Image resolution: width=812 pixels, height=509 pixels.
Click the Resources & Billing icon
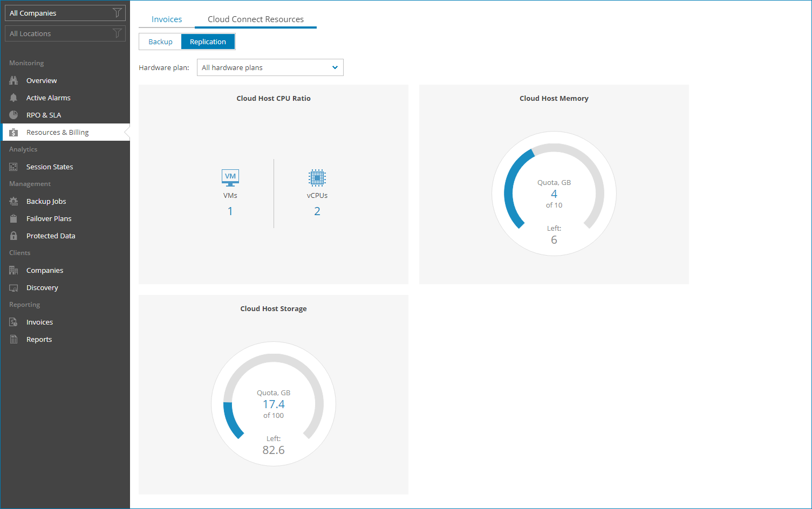[x=13, y=132]
